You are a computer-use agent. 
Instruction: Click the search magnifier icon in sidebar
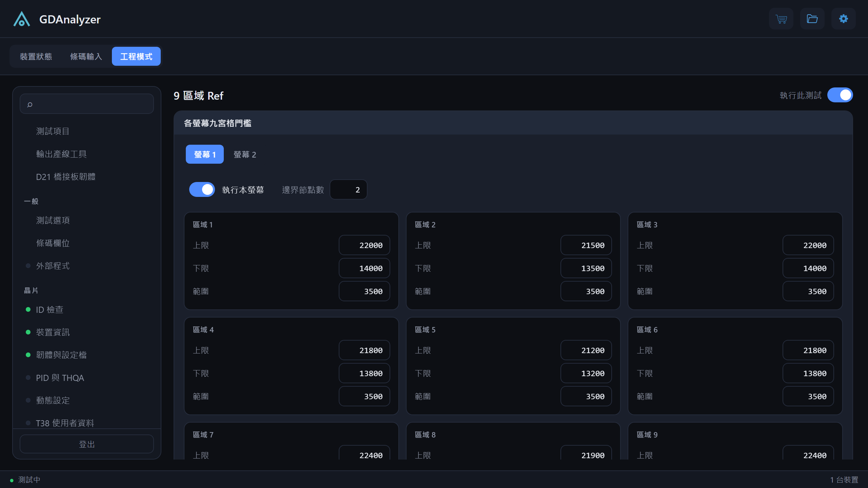(x=30, y=104)
